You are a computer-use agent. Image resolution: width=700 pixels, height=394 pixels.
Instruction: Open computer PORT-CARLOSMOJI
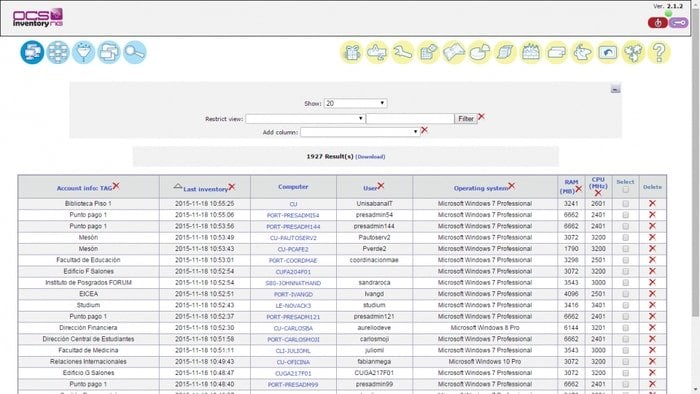pos(293,340)
